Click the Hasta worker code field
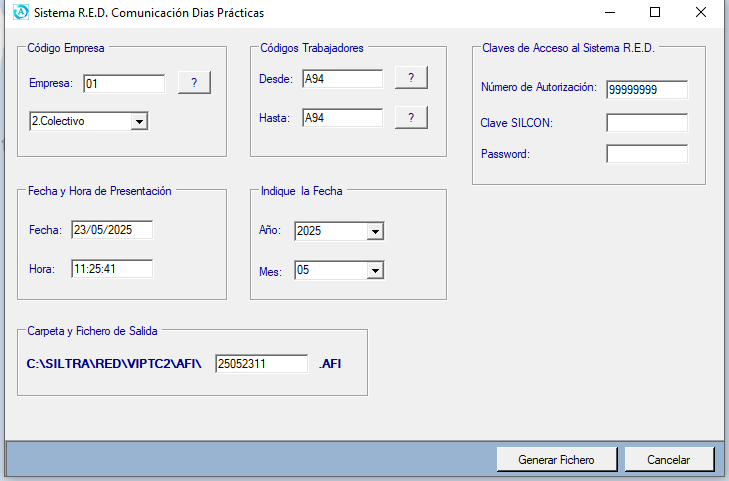 pyautogui.click(x=343, y=118)
